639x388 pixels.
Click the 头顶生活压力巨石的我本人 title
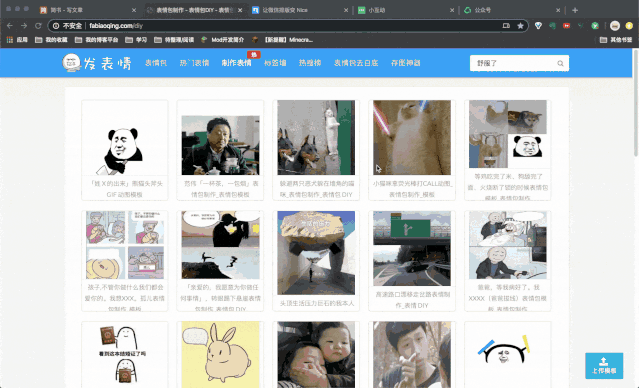pyautogui.click(x=316, y=304)
